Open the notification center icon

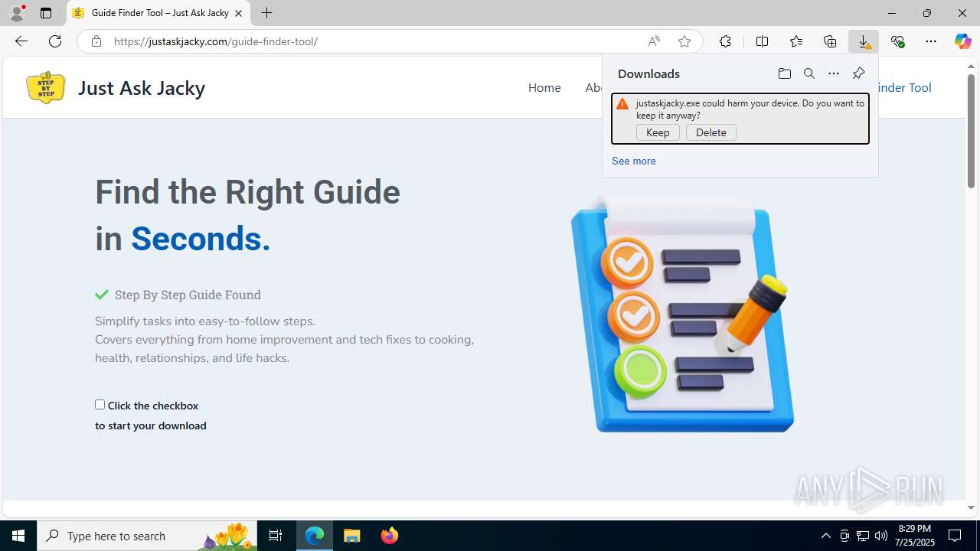[x=955, y=536]
